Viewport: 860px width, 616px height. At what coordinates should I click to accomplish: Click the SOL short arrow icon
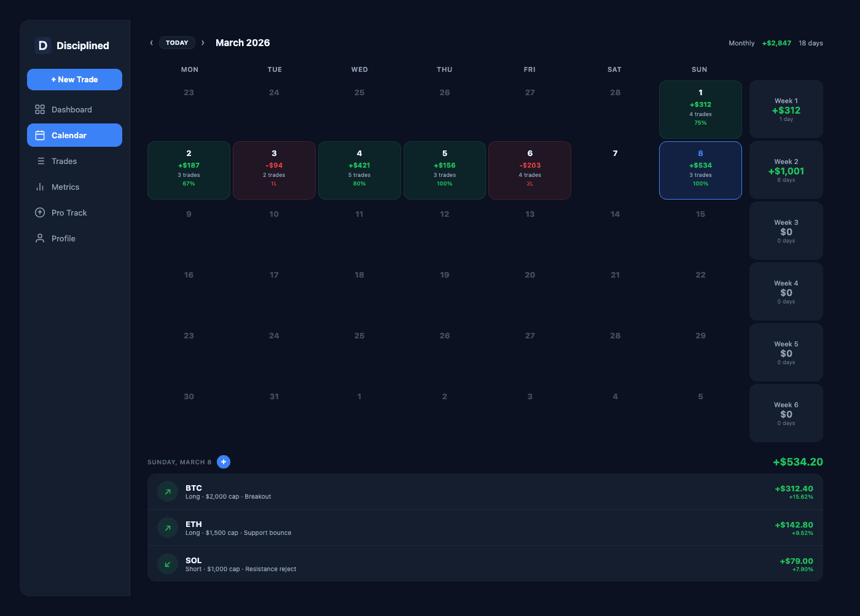tap(168, 564)
